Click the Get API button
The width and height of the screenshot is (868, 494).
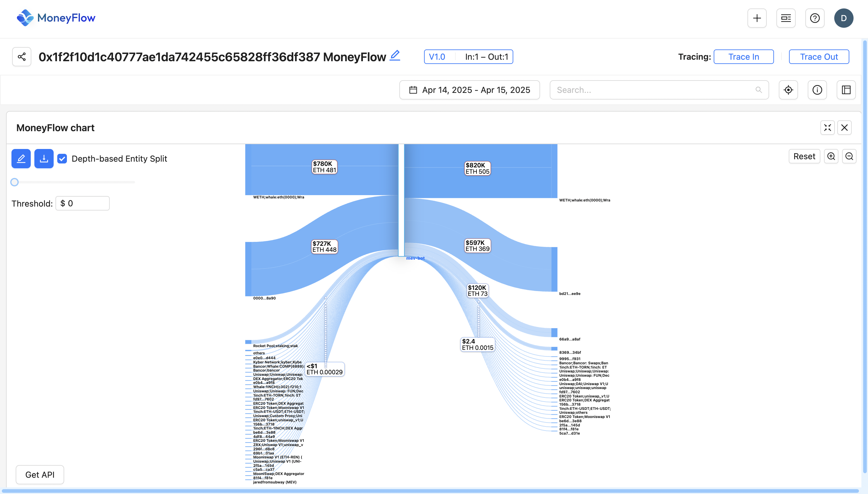tap(40, 475)
